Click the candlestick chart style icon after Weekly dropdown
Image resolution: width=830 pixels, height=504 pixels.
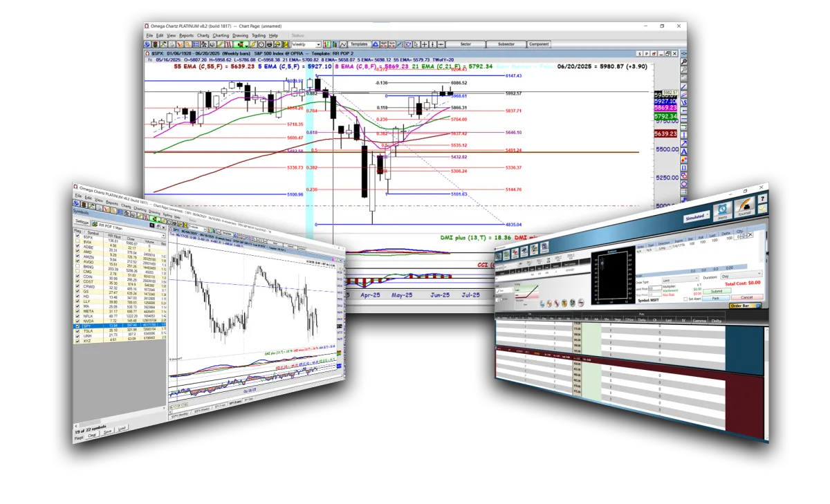[x=335, y=44]
